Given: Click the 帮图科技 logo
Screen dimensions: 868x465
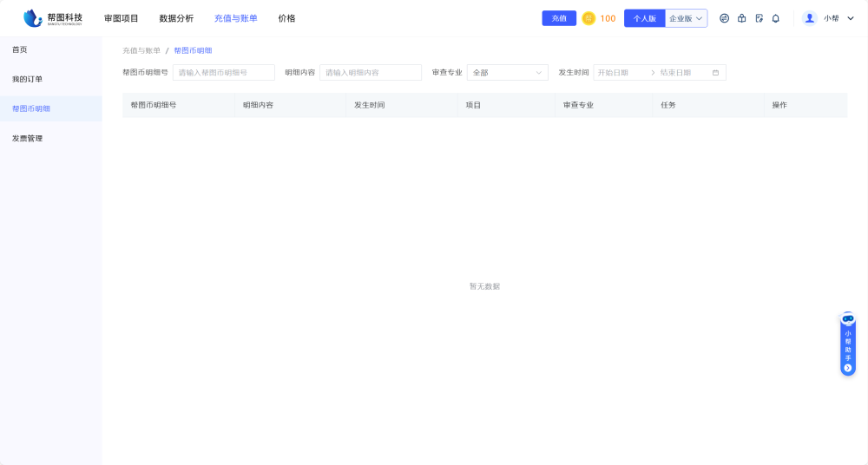Looking at the screenshot, I should click(x=53, y=18).
